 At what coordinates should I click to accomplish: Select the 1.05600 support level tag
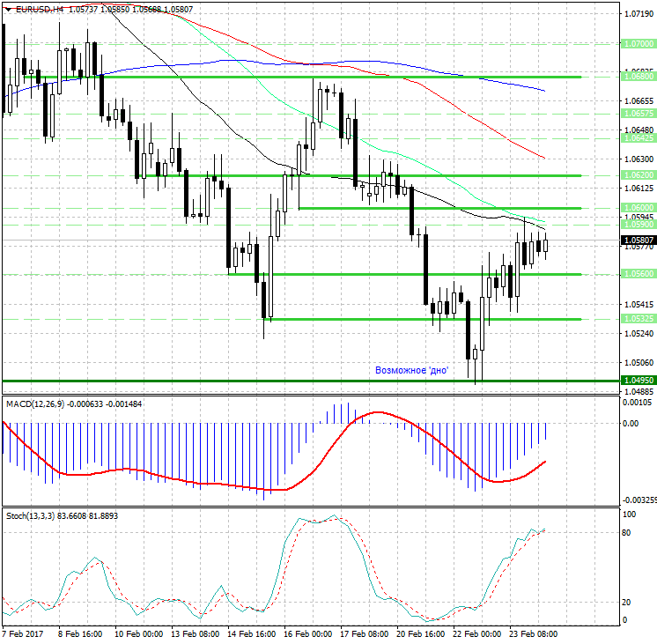point(638,274)
